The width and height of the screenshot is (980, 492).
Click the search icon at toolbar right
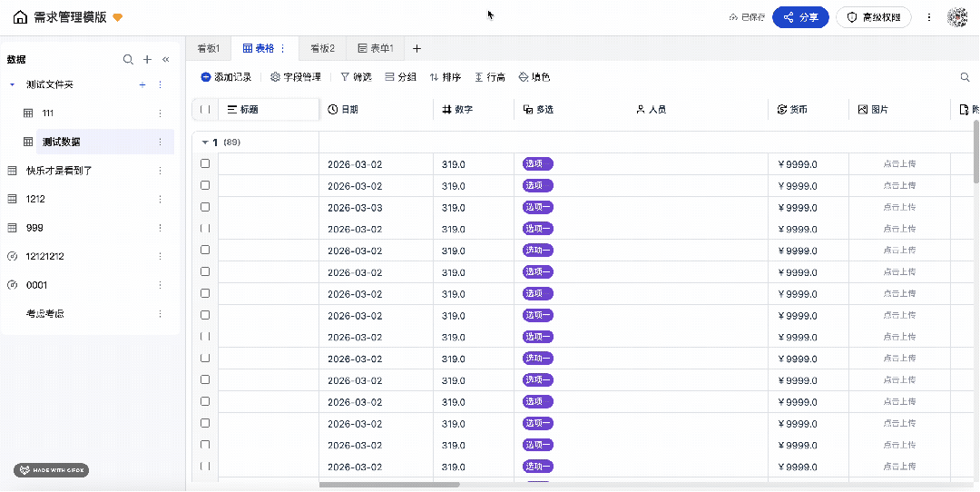965,78
